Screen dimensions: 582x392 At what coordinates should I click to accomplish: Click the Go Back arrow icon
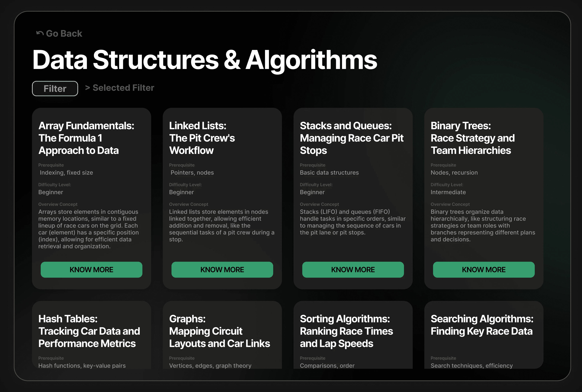pos(40,33)
